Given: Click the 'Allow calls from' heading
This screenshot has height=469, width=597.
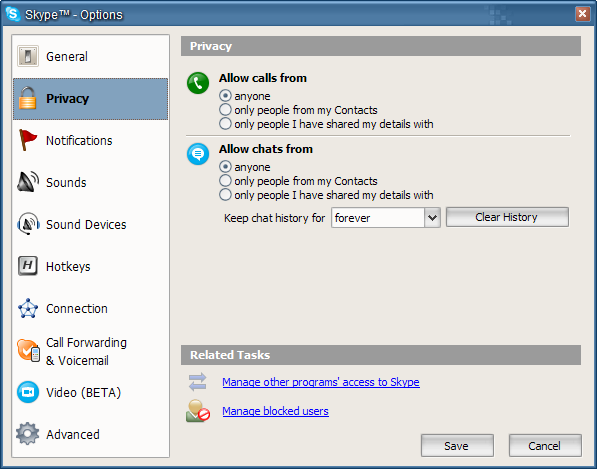Looking at the screenshot, I should coord(263,78).
